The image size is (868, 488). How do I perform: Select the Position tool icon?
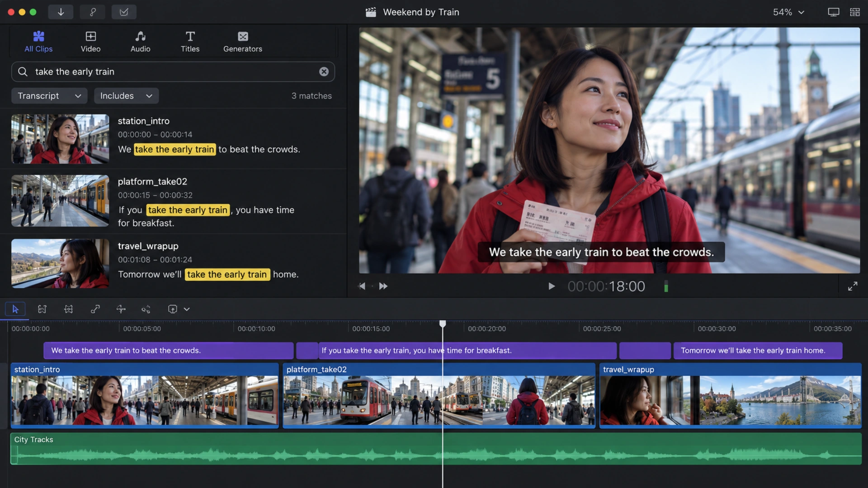(68, 310)
